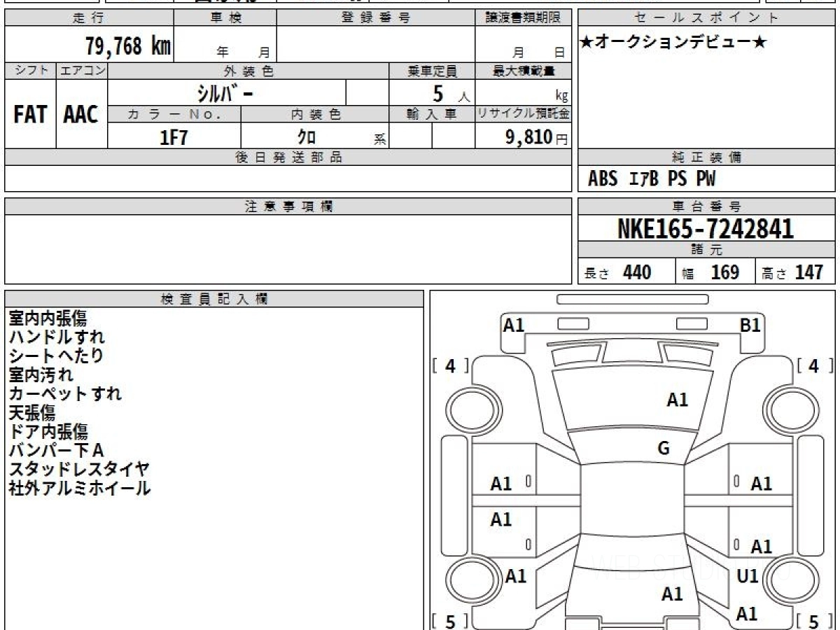Select the 車台番号 header
The height and width of the screenshot is (630, 840).
706,206
